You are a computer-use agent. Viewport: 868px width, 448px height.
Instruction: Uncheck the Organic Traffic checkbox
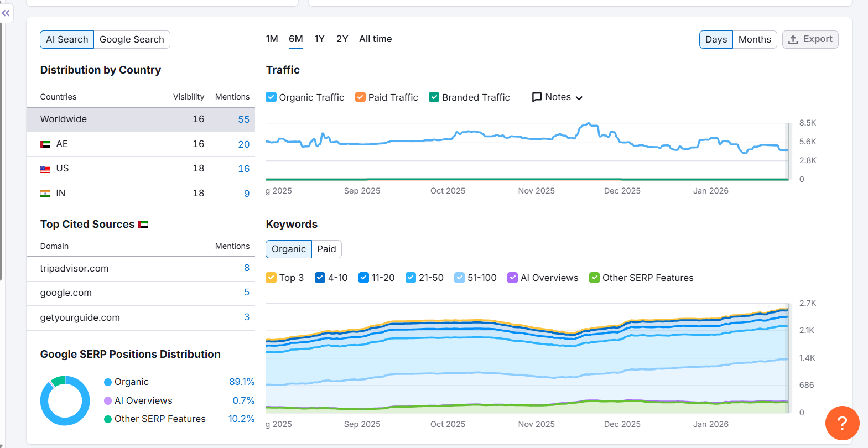tap(271, 97)
